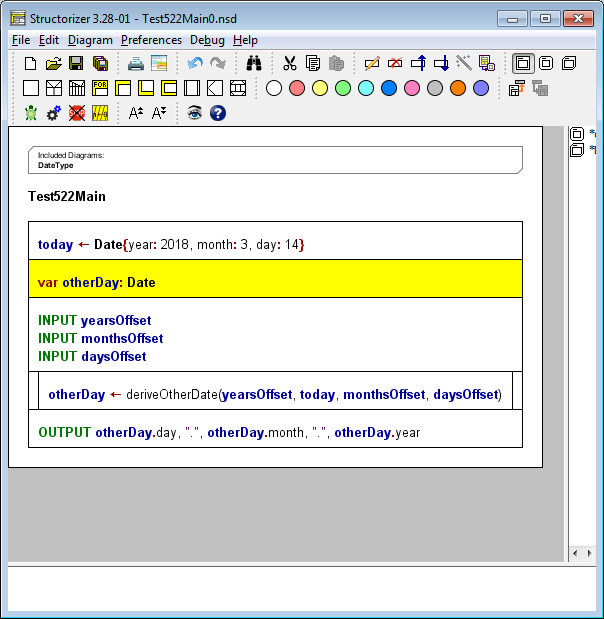This screenshot has width=604, height=619.
Task: Toggle the eye view icon
Action: click(195, 113)
